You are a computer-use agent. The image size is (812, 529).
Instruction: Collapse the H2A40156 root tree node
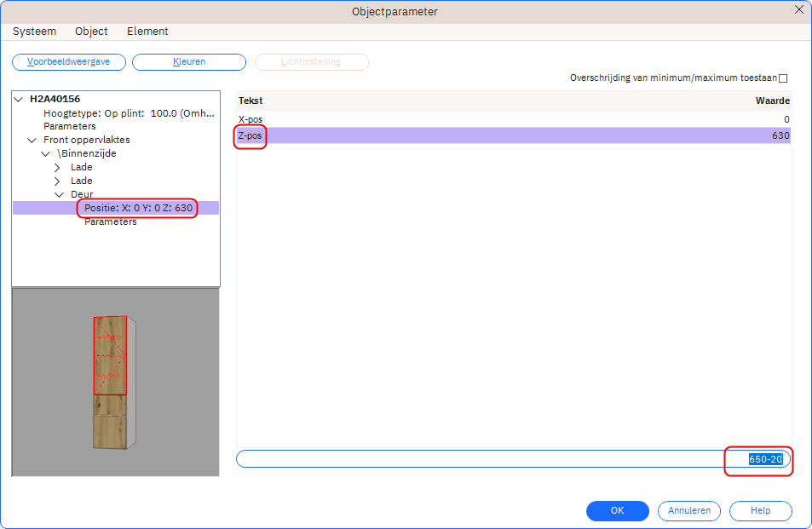click(x=19, y=99)
